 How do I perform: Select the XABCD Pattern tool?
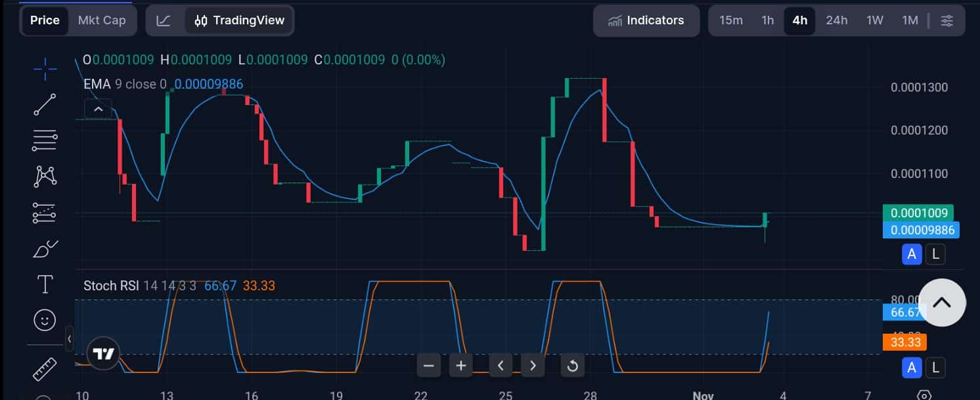coord(45,176)
